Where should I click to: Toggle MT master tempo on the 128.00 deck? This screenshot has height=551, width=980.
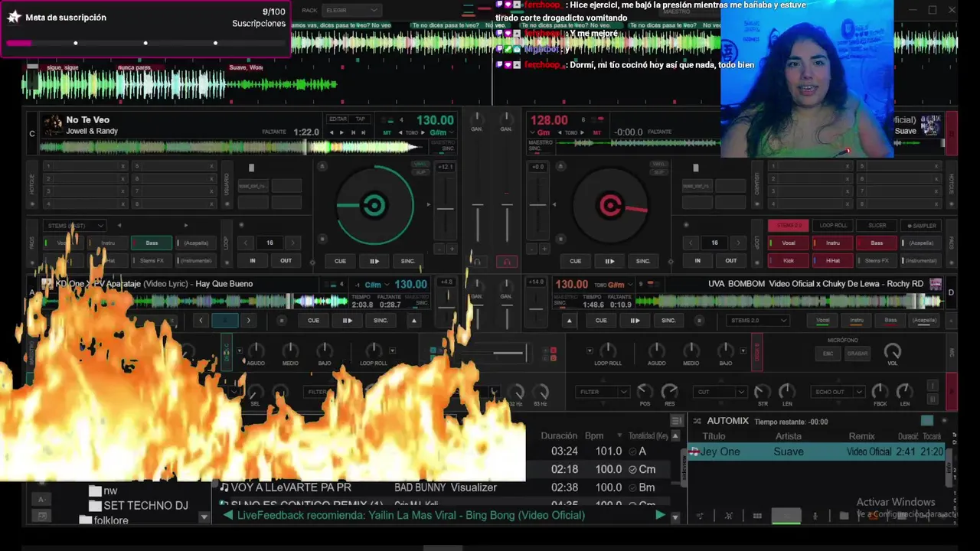tap(597, 132)
